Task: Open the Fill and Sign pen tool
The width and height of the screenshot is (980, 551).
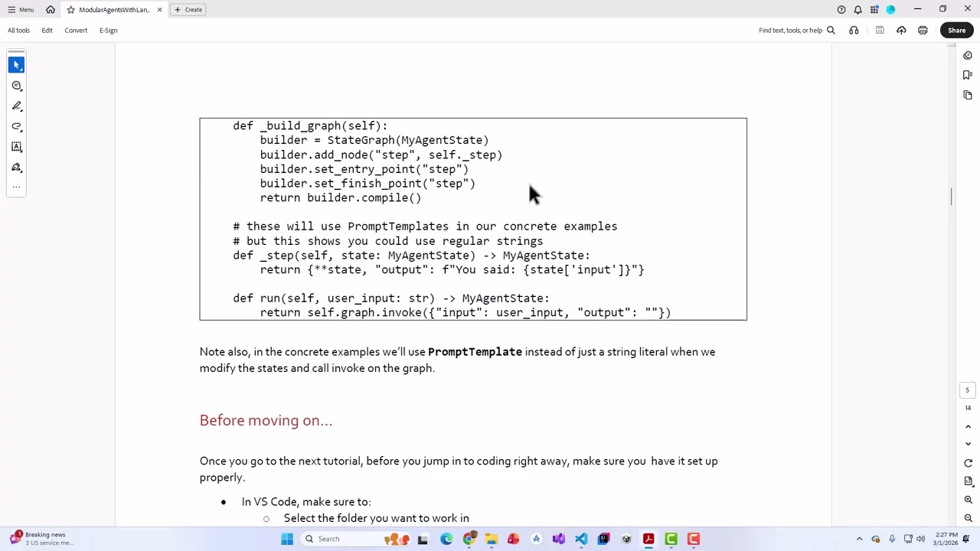Action: (x=17, y=168)
